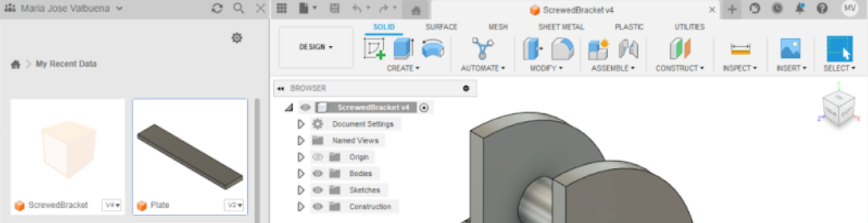Open the Plate V2 version dropdown

[x=234, y=205]
